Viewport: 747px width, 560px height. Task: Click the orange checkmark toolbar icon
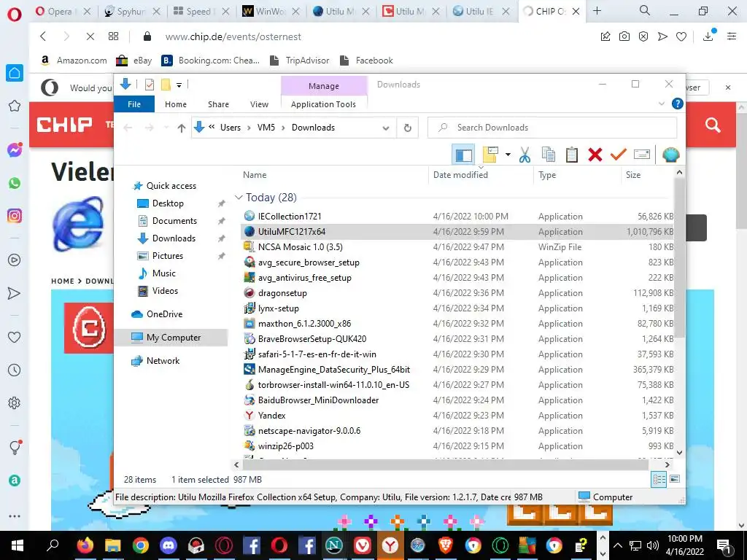619,155
